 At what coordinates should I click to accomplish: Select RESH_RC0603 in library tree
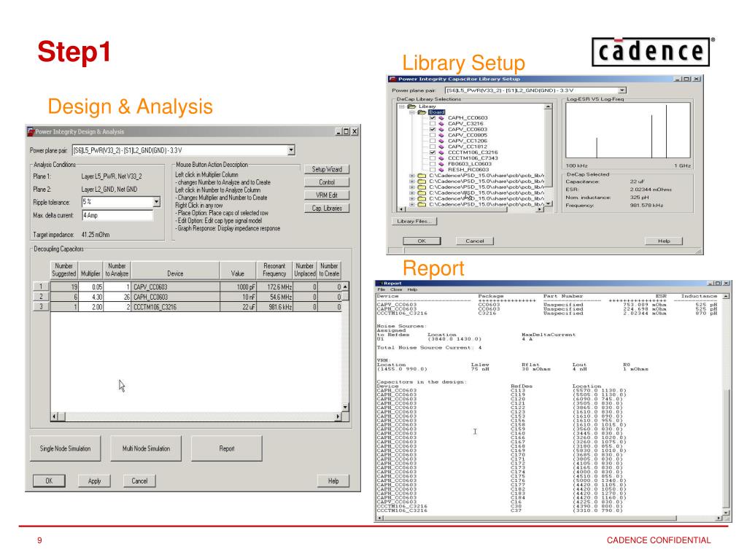coord(468,169)
